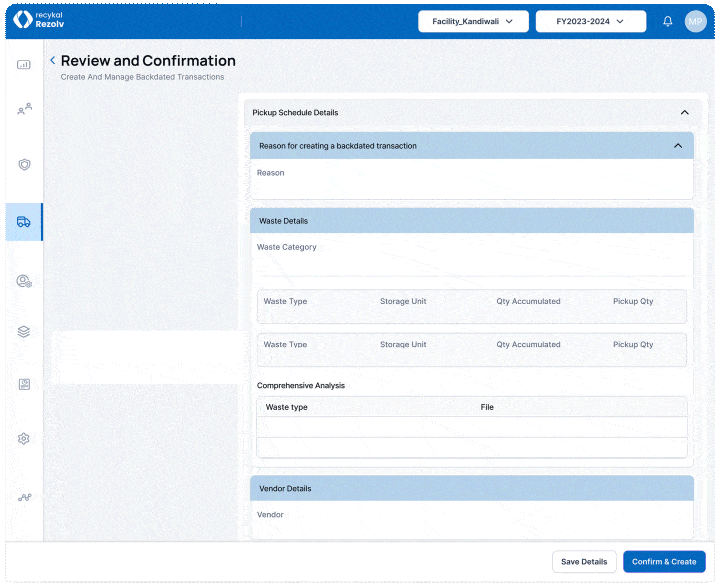This screenshot has width=723, height=588.
Task: Collapse the backdated transaction reason section
Action: click(x=677, y=146)
